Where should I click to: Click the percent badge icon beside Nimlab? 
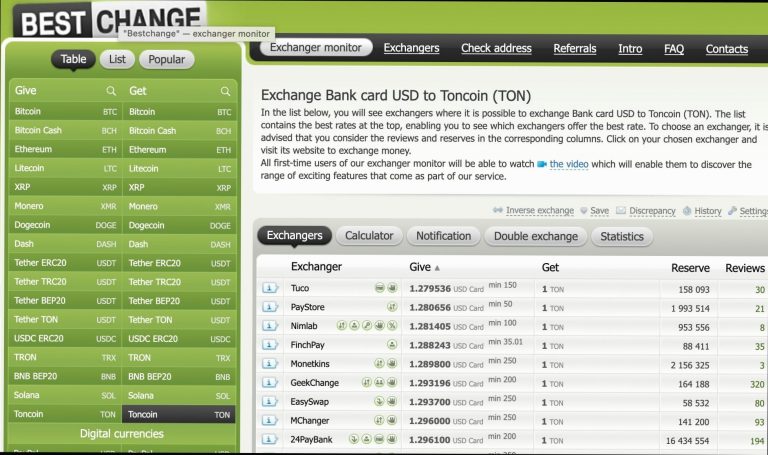click(392, 326)
